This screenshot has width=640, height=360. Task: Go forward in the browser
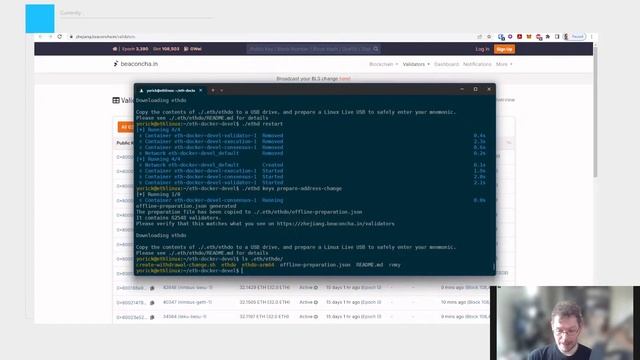[x=50, y=36]
